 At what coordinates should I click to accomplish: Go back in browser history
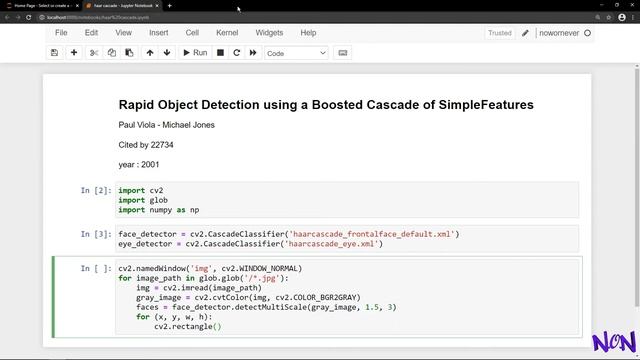pos(7,18)
